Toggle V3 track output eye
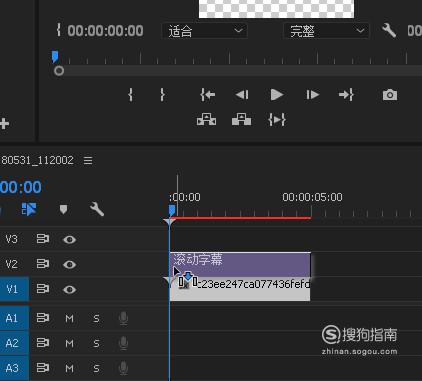422x381 pixels. (x=69, y=239)
